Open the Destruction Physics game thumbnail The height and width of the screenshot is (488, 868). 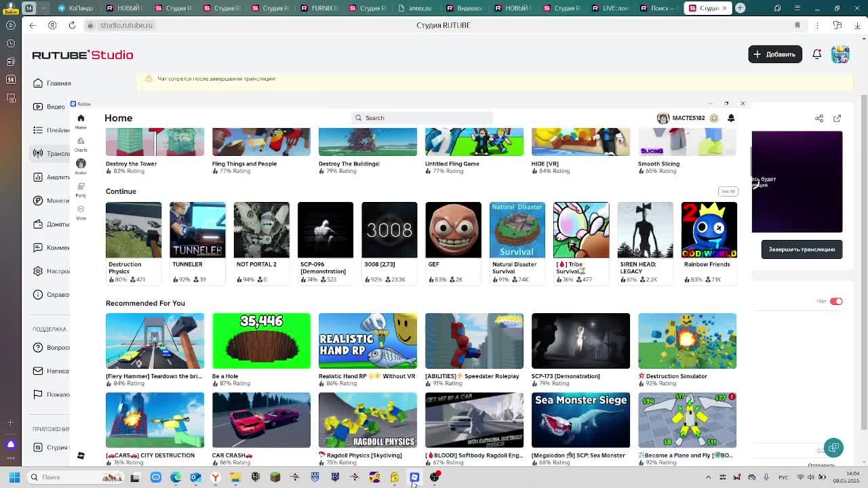pos(134,230)
